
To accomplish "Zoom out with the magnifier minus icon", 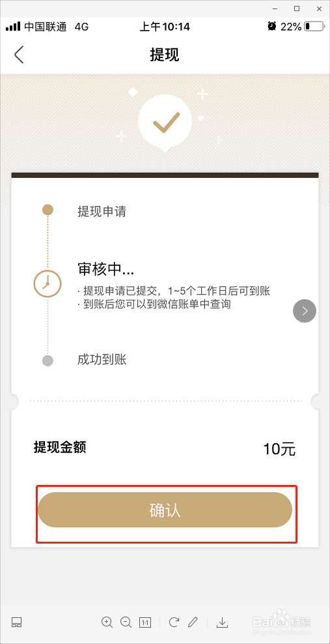I will (126, 622).
